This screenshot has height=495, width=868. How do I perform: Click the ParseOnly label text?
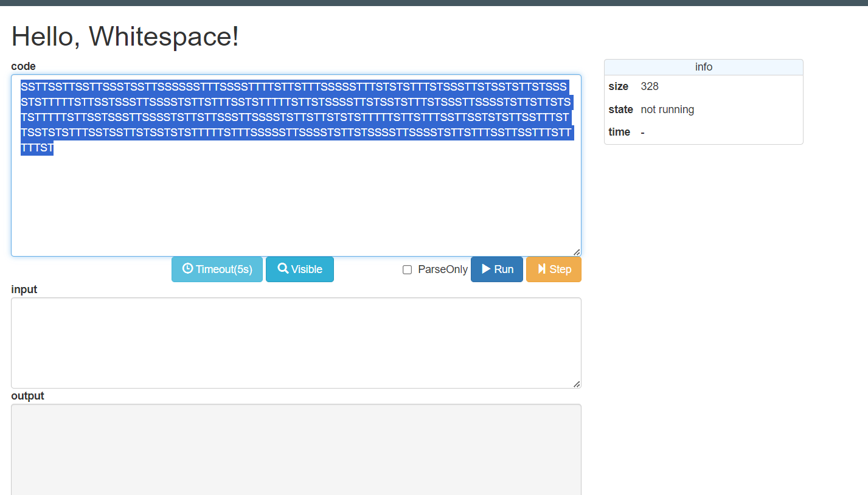pos(443,269)
